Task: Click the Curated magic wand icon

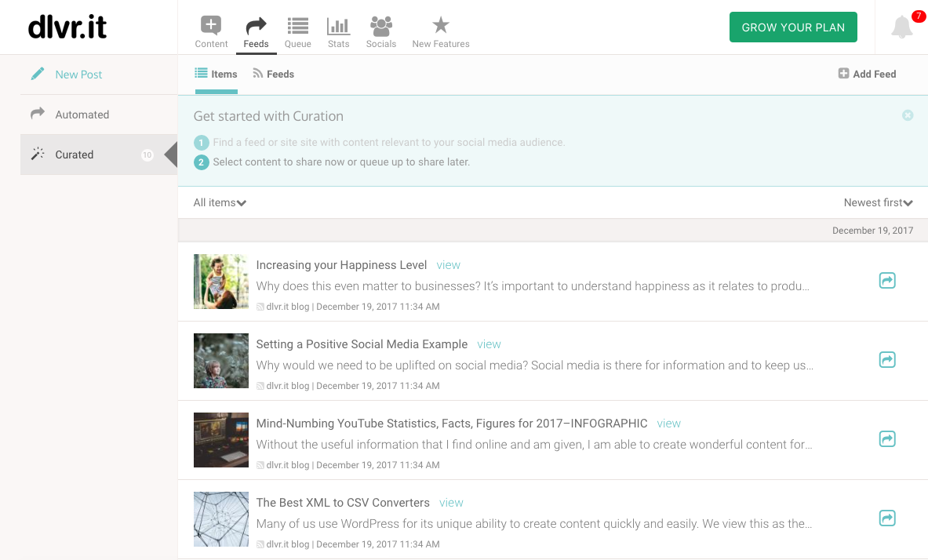Action: point(38,154)
